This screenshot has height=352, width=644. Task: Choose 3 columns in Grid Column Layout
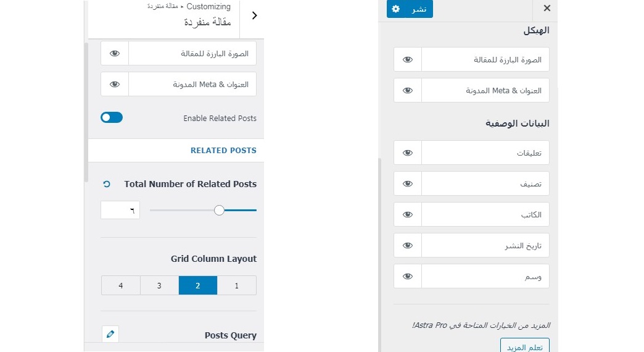tap(159, 285)
